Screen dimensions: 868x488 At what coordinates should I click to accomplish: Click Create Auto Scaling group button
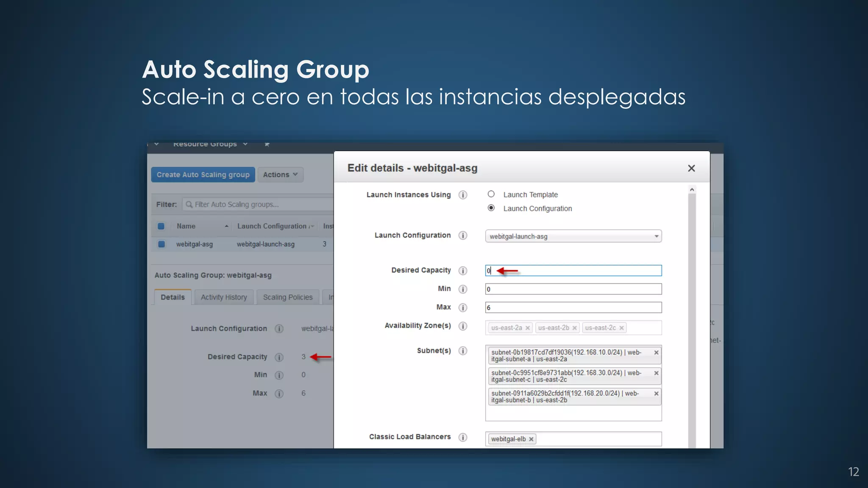203,175
